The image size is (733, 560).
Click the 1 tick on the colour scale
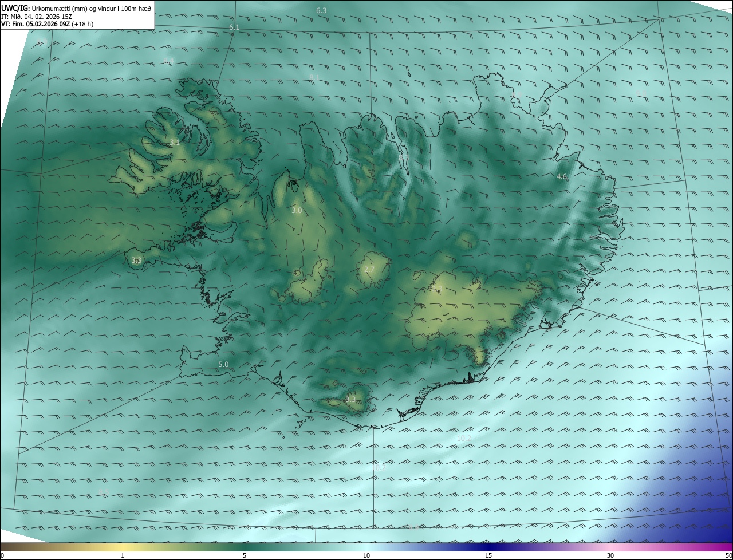pyautogui.click(x=123, y=555)
